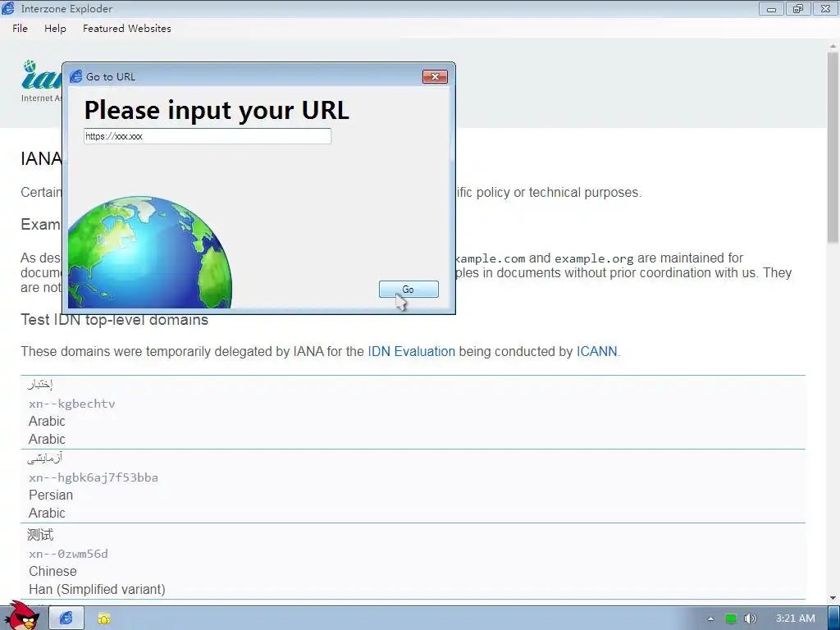This screenshot has height=630, width=840.
Task: Open the File menu
Action: (x=20, y=29)
